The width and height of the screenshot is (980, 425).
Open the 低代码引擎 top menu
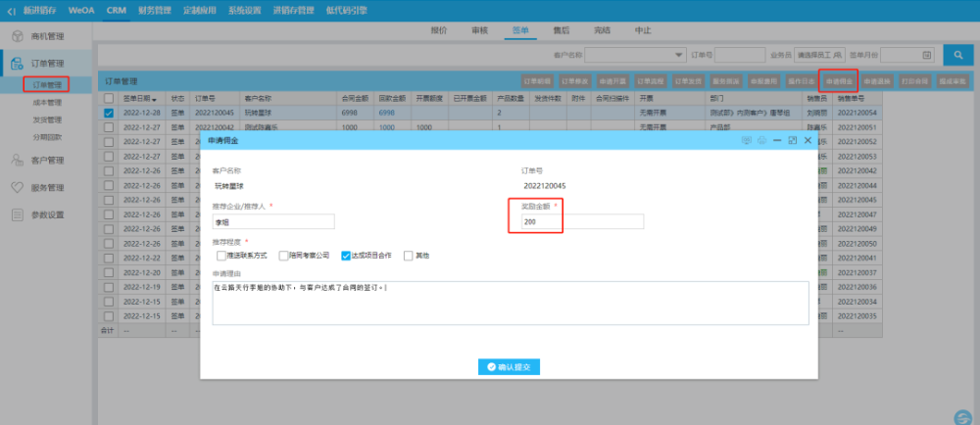coord(346,11)
